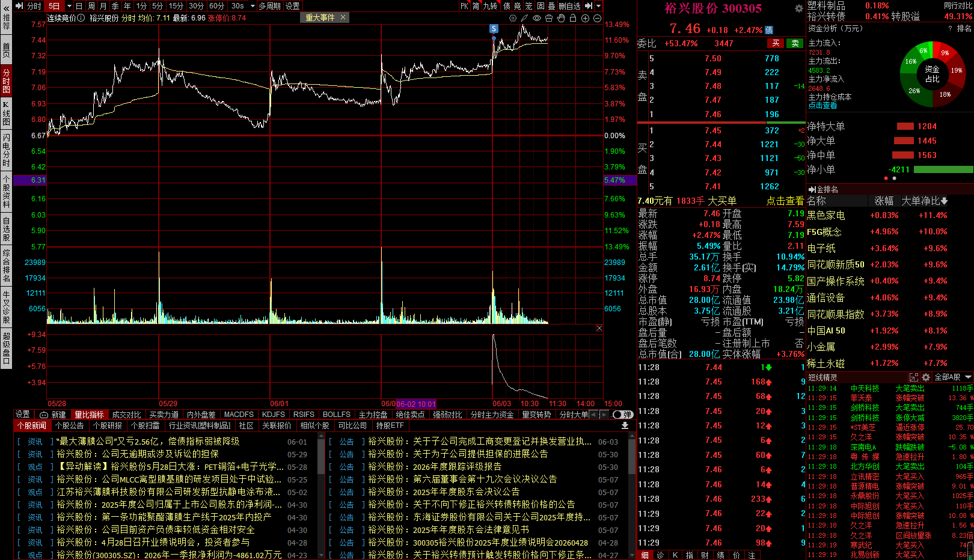This screenshot has width=974, height=560.
Task: Open the 个股资料 sidebar item
Action: [6, 192]
